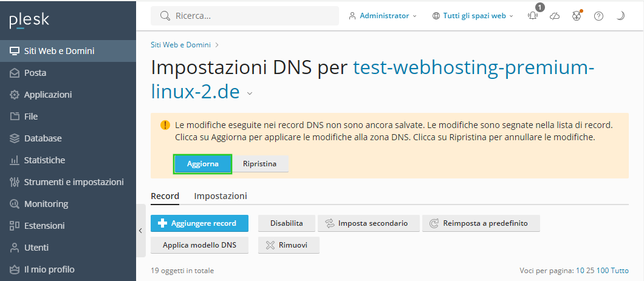Image resolution: width=644 pixels, height=281 pixels.
Task: Click the icon with orange dot in header
Action: (577, 16)
